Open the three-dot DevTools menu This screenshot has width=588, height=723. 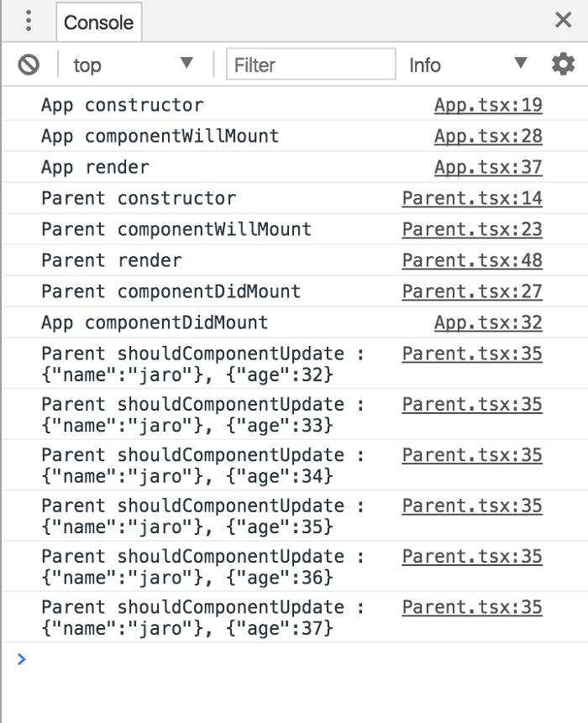pyautogui.click(x=29, y=21)
